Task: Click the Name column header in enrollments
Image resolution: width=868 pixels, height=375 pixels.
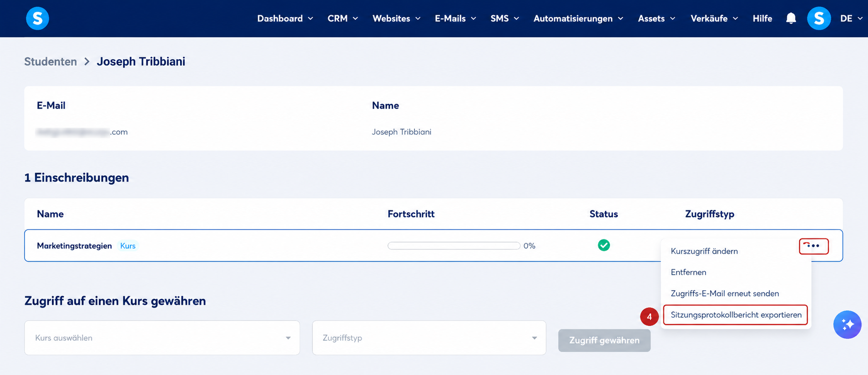Action: click(50, 214)
